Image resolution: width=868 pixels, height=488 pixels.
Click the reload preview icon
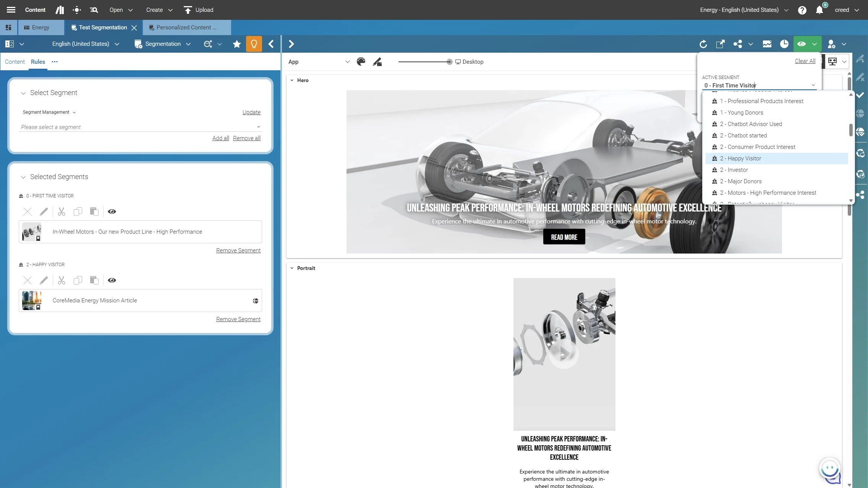[703, 44]
